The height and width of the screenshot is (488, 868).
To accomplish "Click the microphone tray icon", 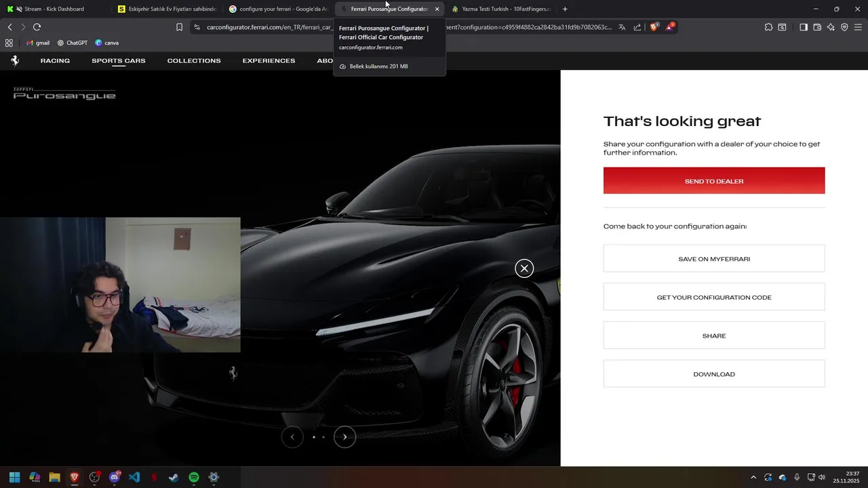I will click(x=797, y=477).
